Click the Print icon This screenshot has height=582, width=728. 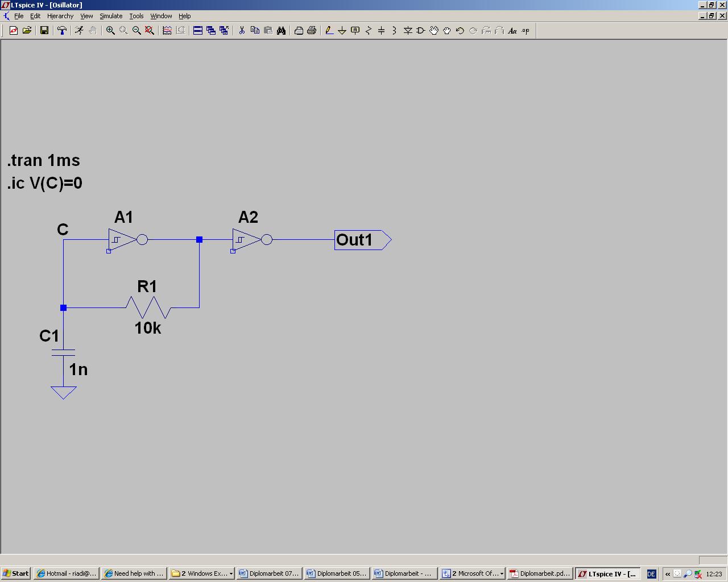point(312,31)
